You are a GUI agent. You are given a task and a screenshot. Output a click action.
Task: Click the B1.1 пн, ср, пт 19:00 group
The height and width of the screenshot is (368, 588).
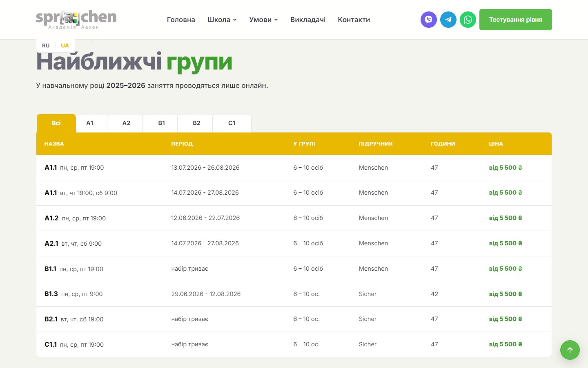pos(74,269)
